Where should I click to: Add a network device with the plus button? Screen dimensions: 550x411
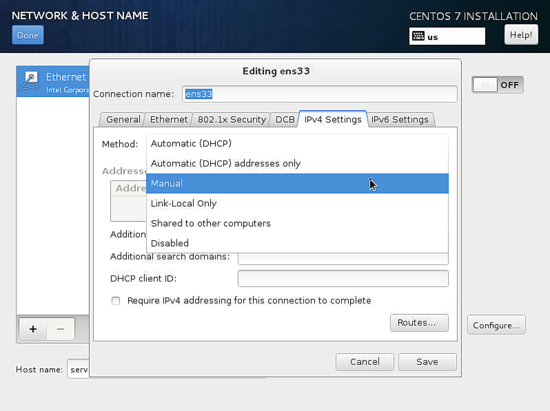33,329
